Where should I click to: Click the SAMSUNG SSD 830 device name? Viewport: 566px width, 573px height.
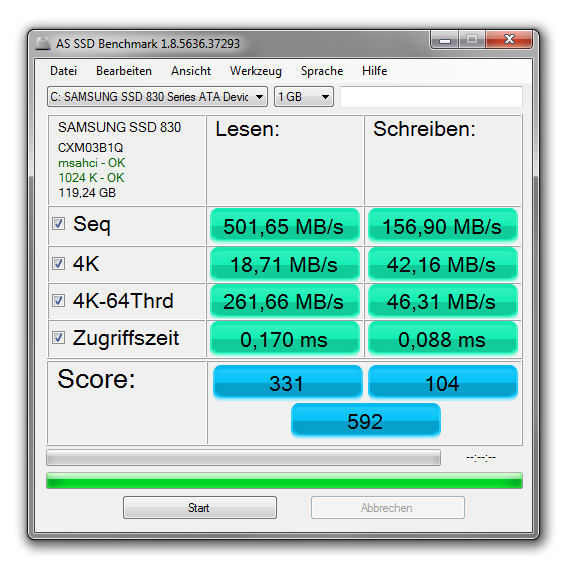coord(119,128)
